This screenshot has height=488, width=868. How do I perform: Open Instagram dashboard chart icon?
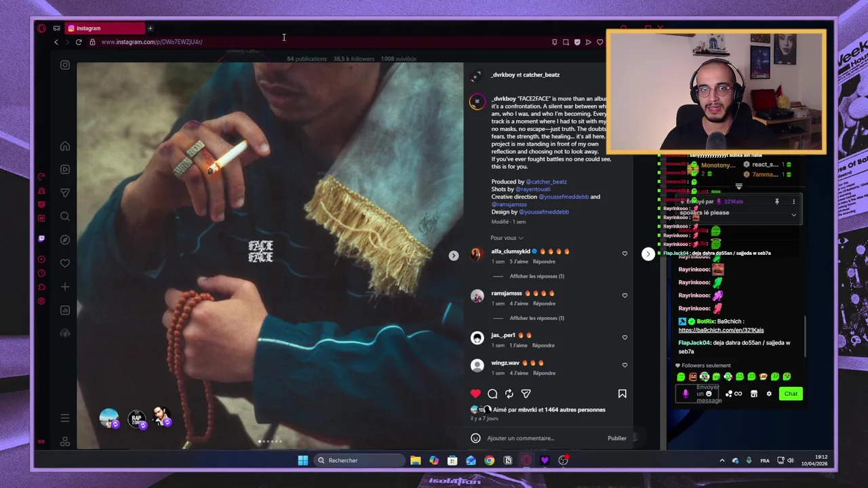point(65,310)
